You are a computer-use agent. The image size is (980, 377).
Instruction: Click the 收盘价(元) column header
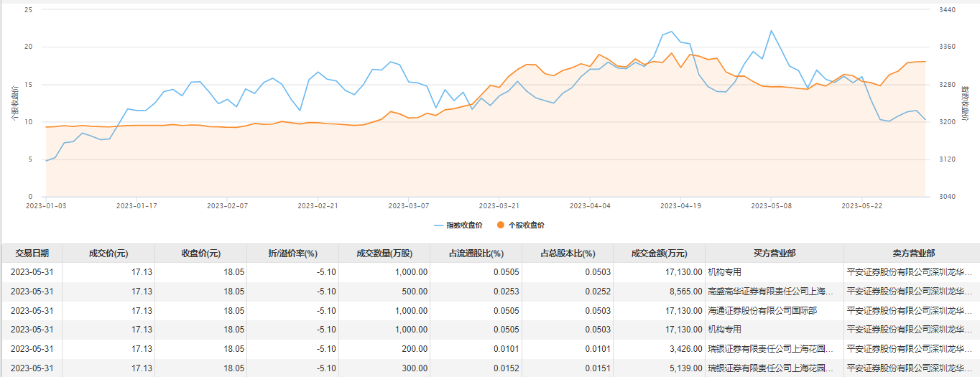point(200,253)
